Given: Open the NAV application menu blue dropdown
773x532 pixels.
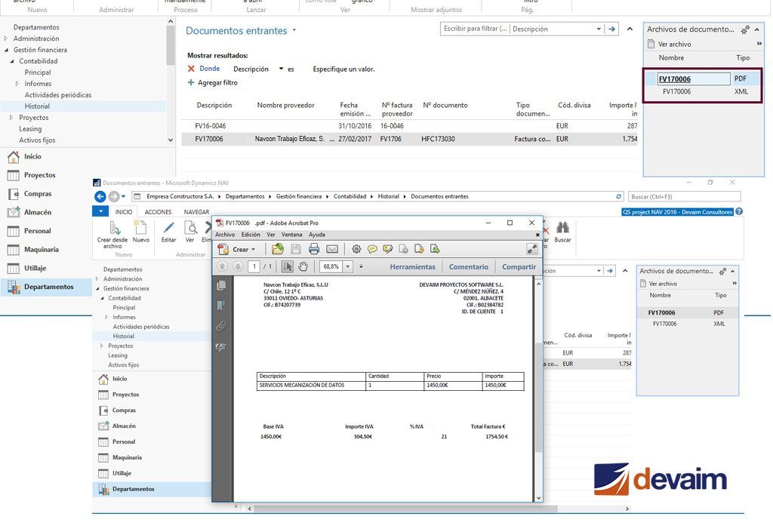Looking at the screenshot, I should (x=100, y=211).
